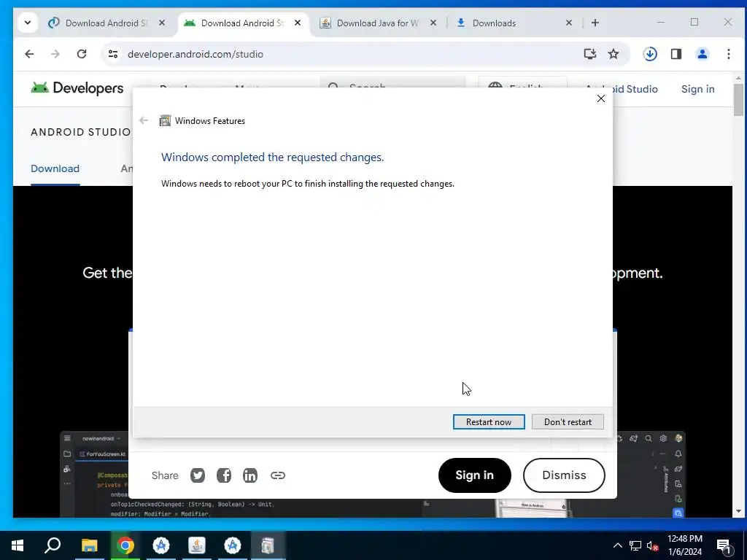Image resolution: width=747 pixels, height=560 pixels.
Task: Choose Don't restart in Windows Features
Action: [x=568, y=422]
